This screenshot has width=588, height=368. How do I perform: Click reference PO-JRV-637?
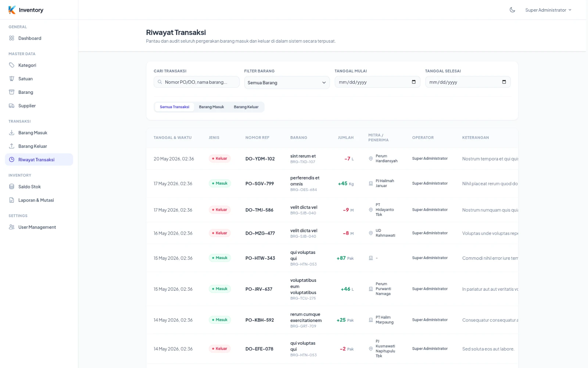tap(259, 289)
